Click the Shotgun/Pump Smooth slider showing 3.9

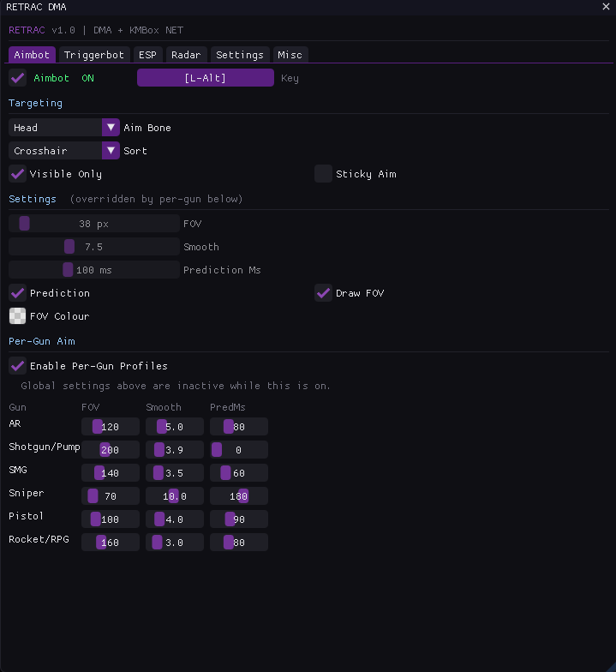[175, 450]
